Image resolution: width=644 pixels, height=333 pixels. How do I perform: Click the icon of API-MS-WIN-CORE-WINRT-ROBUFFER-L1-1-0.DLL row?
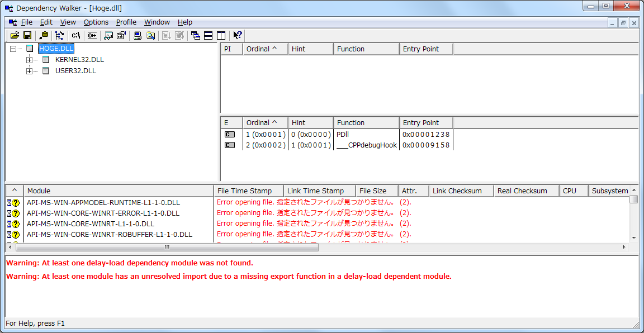(x=13, y=235)
